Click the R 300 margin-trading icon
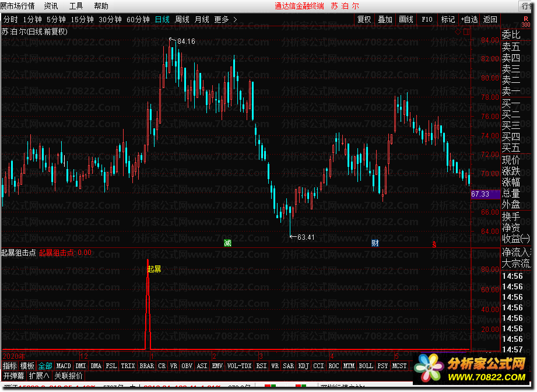This screenshot has width=537, height=392. (526, 22)
